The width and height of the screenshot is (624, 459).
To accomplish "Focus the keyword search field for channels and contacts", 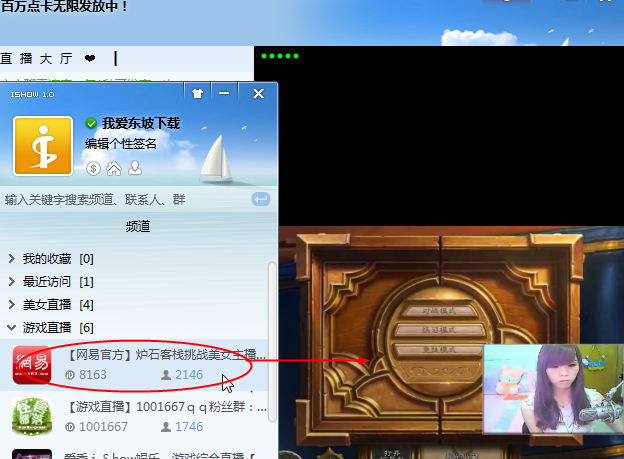I will tap(127, 199).
